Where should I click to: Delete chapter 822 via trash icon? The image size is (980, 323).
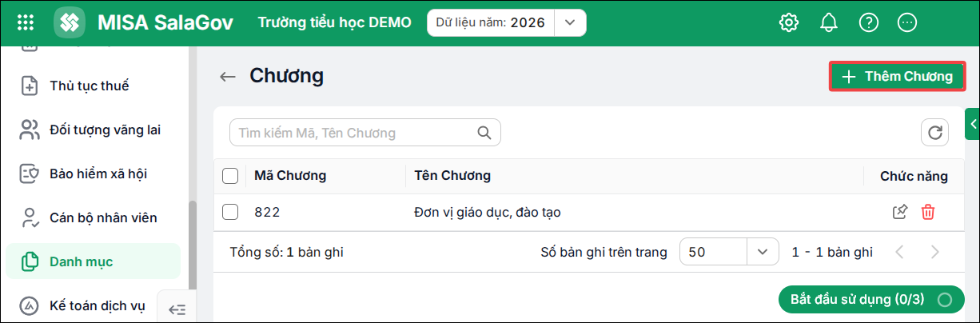928,212
